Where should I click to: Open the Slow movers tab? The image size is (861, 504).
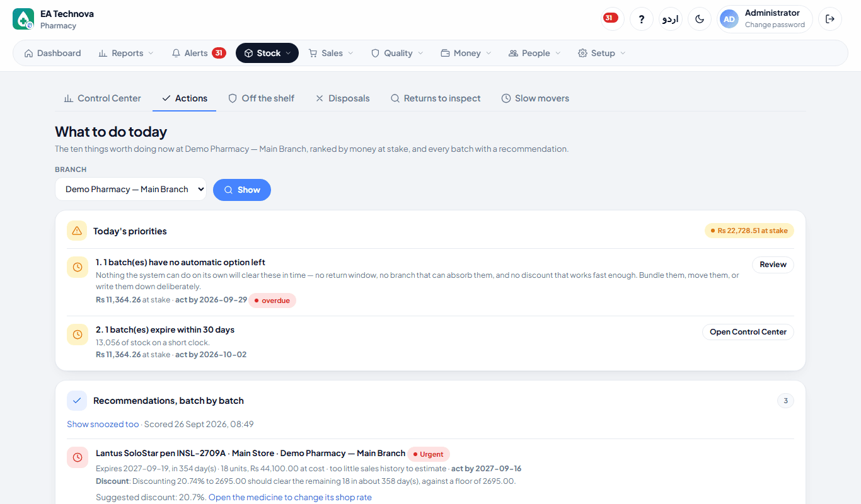coord(535,98)
